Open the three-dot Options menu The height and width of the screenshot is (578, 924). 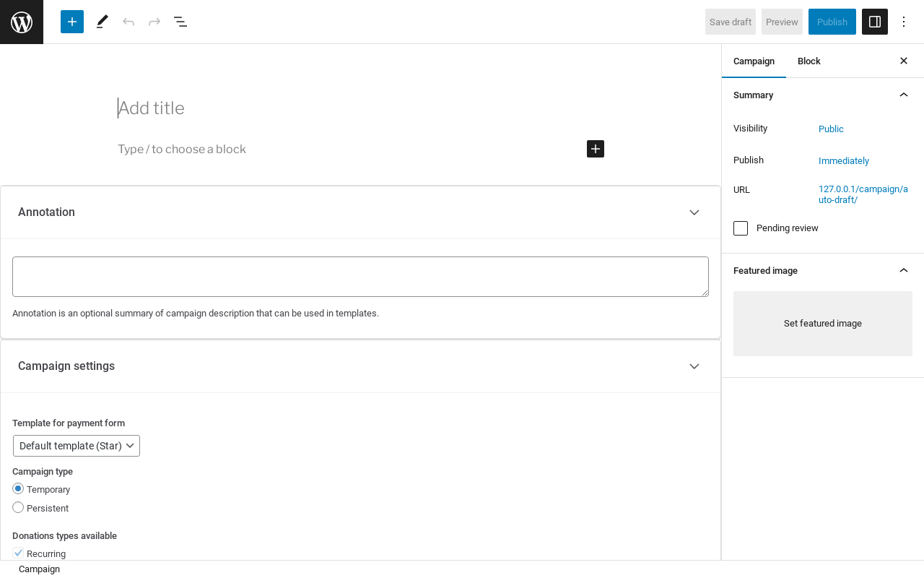[904, 22]
